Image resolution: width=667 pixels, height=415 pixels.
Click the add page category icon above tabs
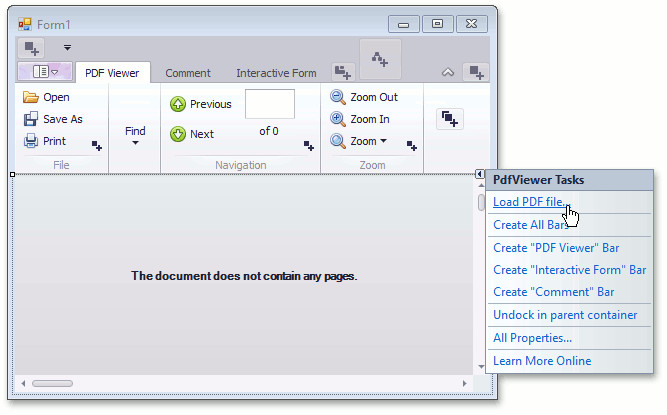(x=380, y=59)
